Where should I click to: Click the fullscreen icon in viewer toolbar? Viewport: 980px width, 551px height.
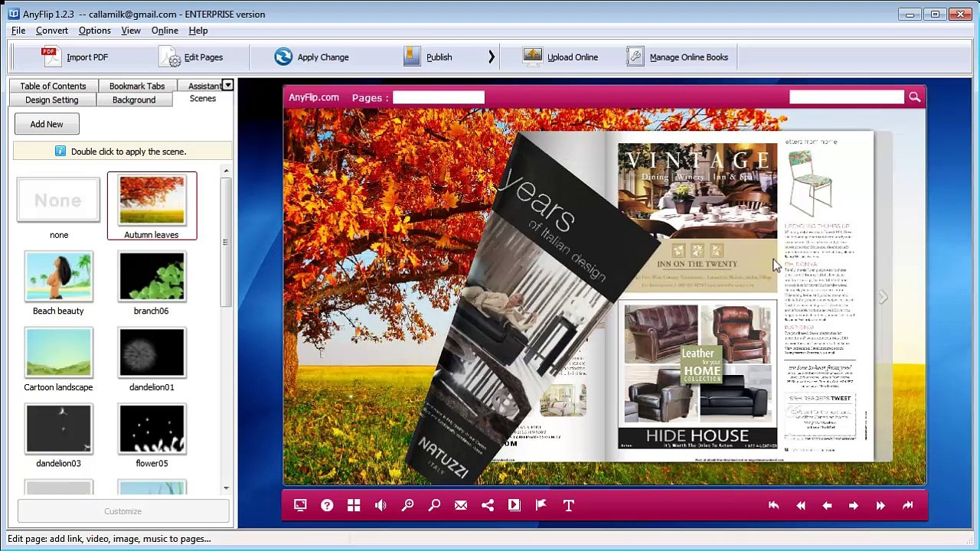point(300,505)
